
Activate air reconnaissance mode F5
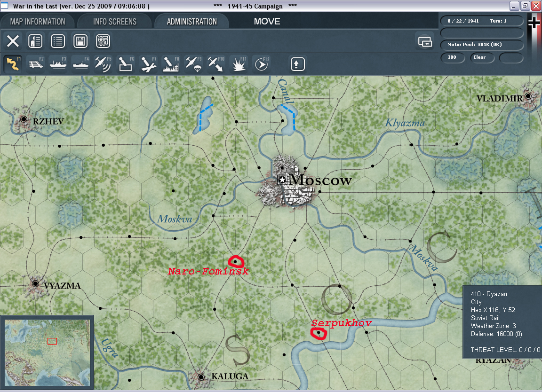point(102,63)
